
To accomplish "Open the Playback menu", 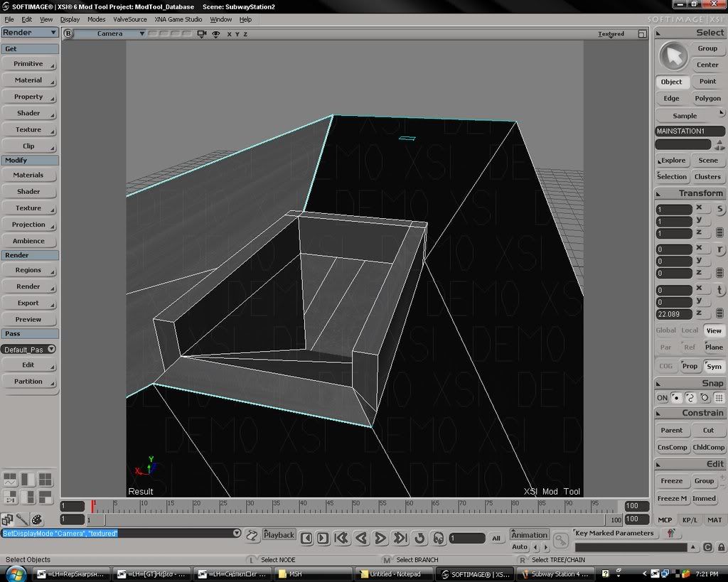I will click(279, 534).
